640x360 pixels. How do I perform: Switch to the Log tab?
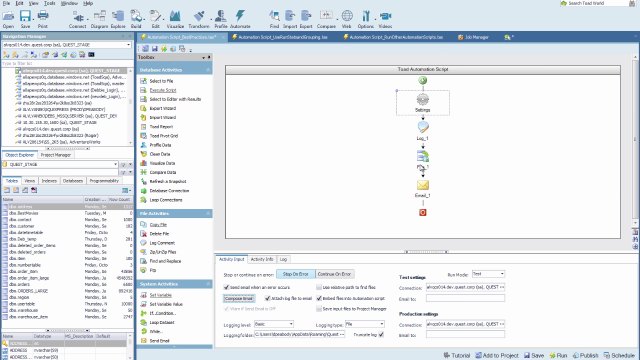coord(283,259)
